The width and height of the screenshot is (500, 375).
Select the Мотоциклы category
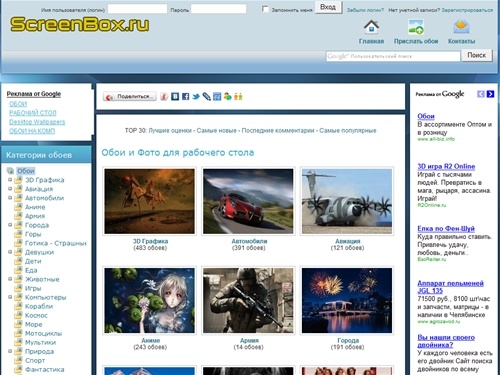(x=43, y=333)
